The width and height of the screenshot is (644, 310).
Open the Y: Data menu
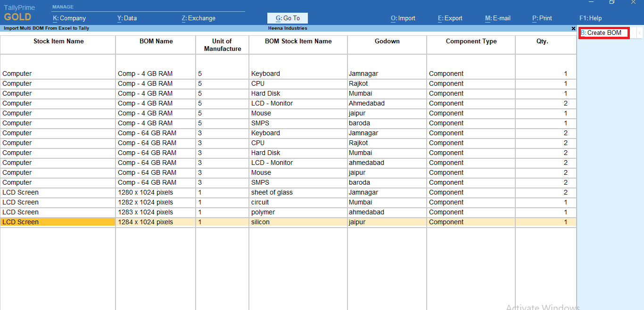(126, 18)
